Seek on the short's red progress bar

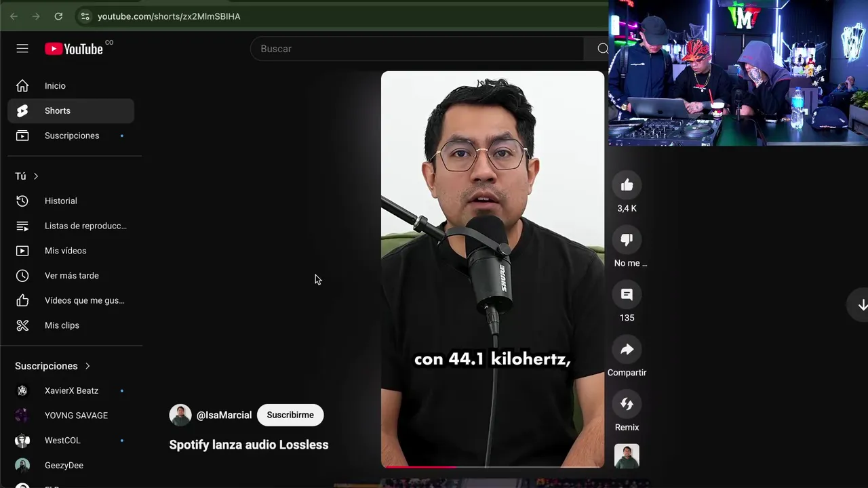pyautogui.click(x=492, y=466)
